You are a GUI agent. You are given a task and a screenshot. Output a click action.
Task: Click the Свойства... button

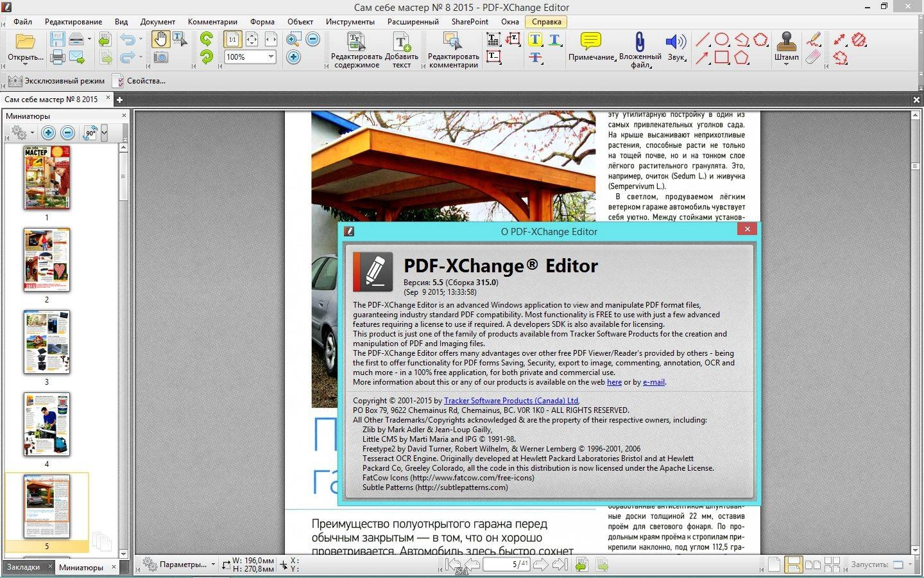[x=139, y=81]
